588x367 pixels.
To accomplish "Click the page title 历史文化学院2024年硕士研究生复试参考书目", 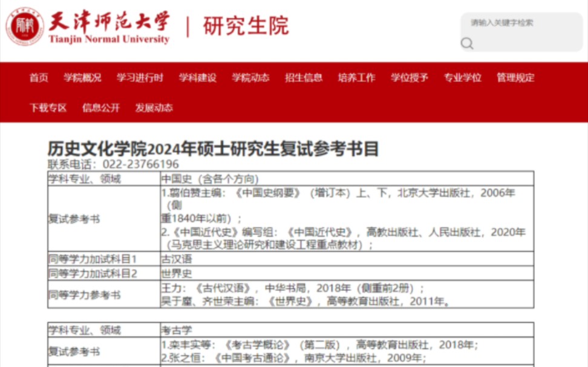I will 213,149.
